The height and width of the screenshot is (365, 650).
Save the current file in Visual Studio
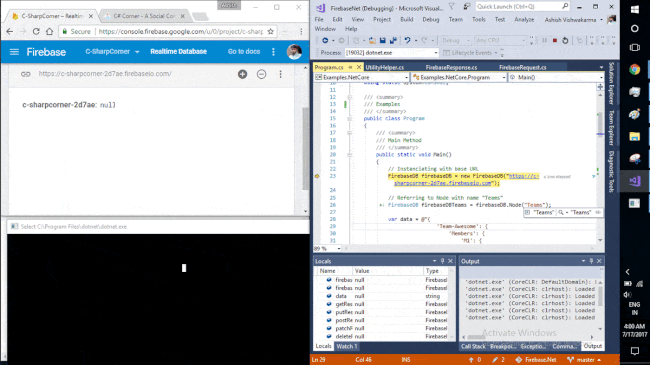pyautogui.click(x=383, y=41)
